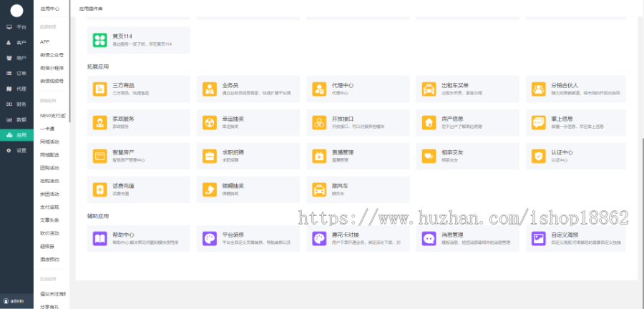Select 微信小程序 submenu item
The height and width of the screenshot is (309, 644).
52,68
